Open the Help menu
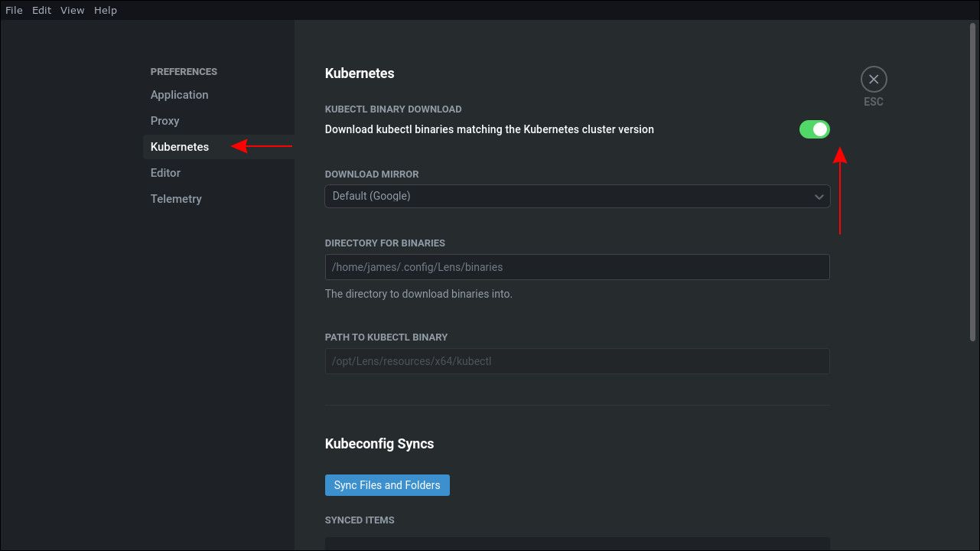This screenshot has height=551, width=980. click(x=106, y=10)
